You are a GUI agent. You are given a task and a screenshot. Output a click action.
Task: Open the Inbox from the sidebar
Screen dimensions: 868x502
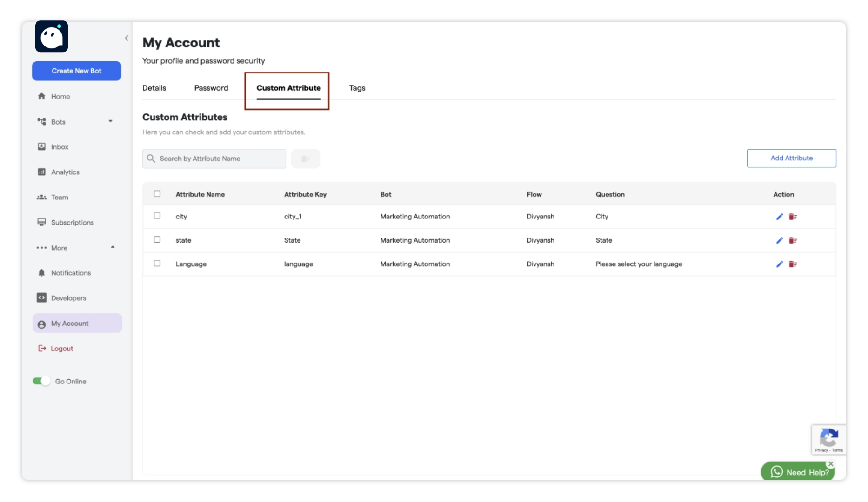coord(60,146)
